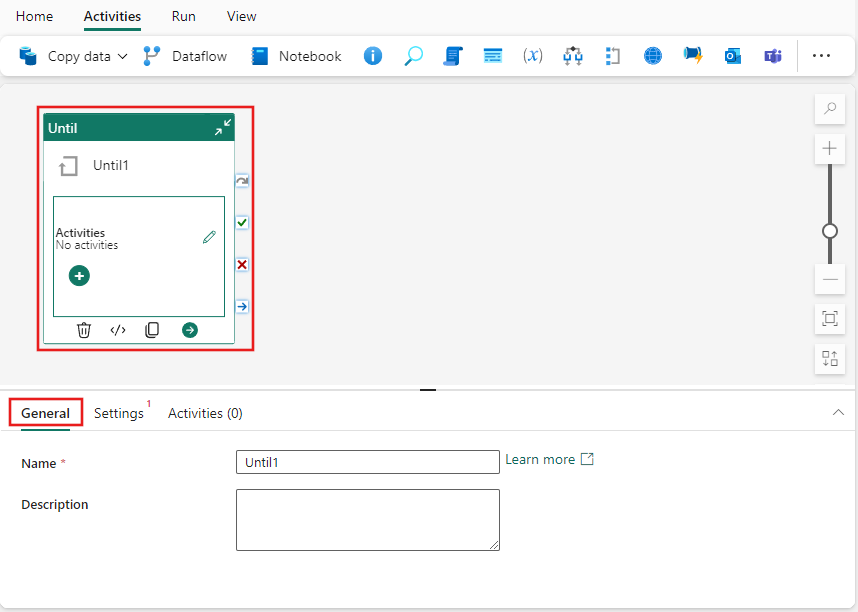
Task: Add a Notebook activity
Action: (x=296, y=56)
